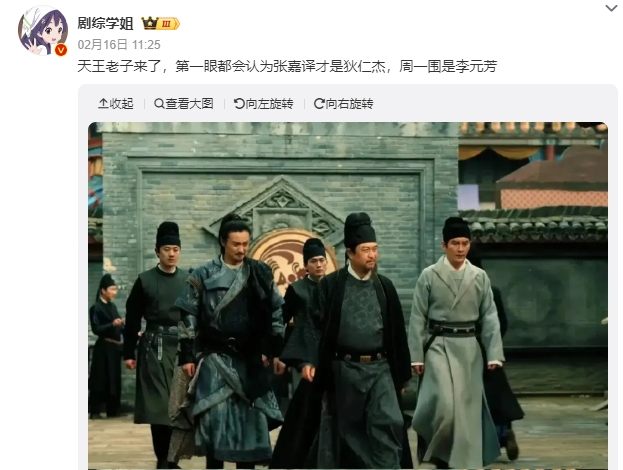Image resolution: width=623 pixels, height=470 pixels.
Task: Click the man in light gray robe
Action: tap(457, 342)
